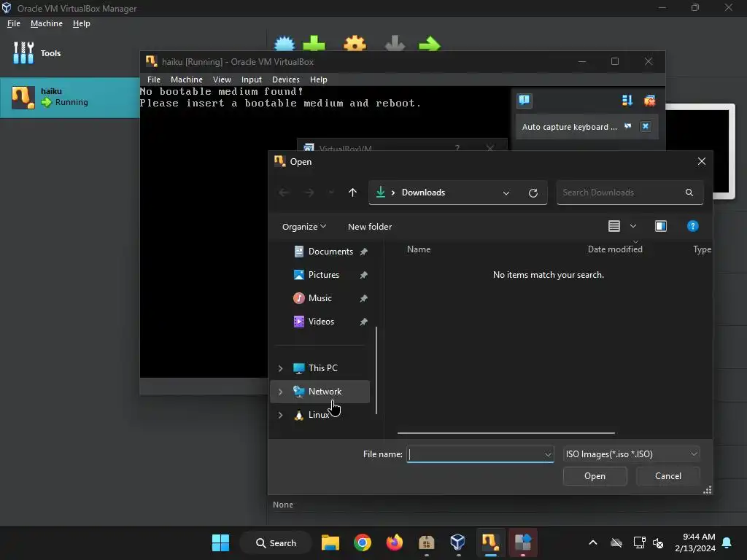Sort by Date modified column header

coord(614,249)
